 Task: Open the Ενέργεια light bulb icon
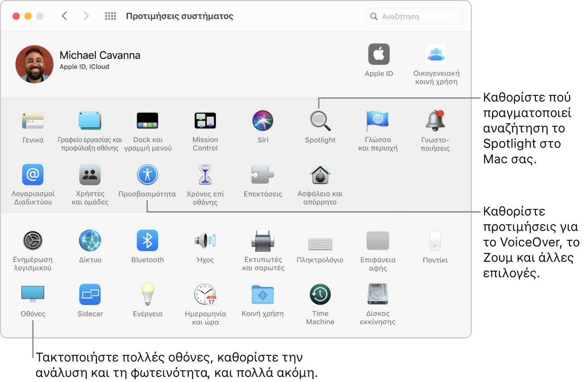(148, 295)
